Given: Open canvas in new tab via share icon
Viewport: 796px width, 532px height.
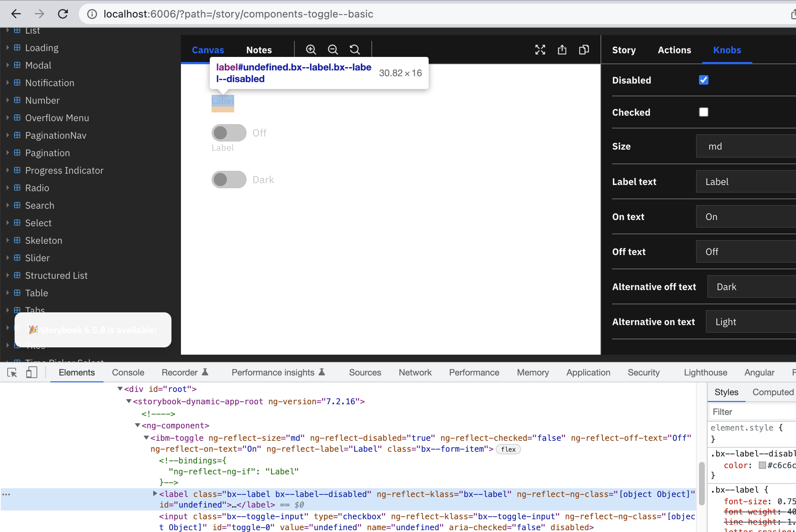Looking at the screenshot, I should click(x=562, y=50).
